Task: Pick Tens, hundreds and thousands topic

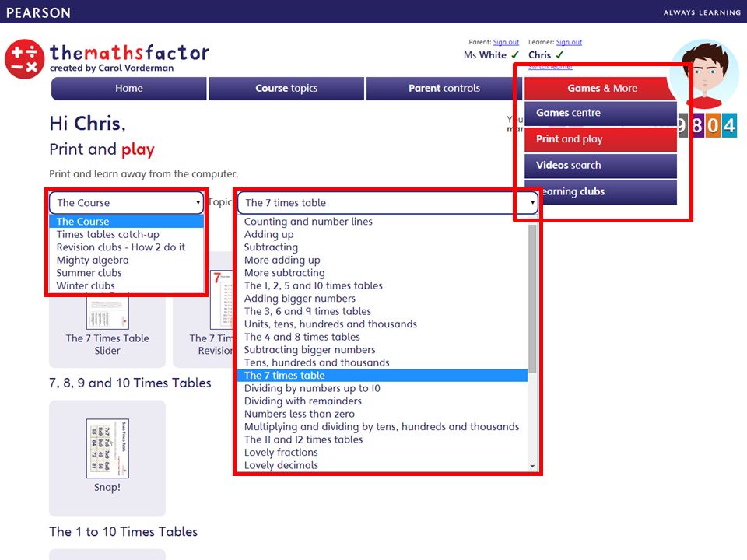Action: pyautogui.click(x=383, y=363)
